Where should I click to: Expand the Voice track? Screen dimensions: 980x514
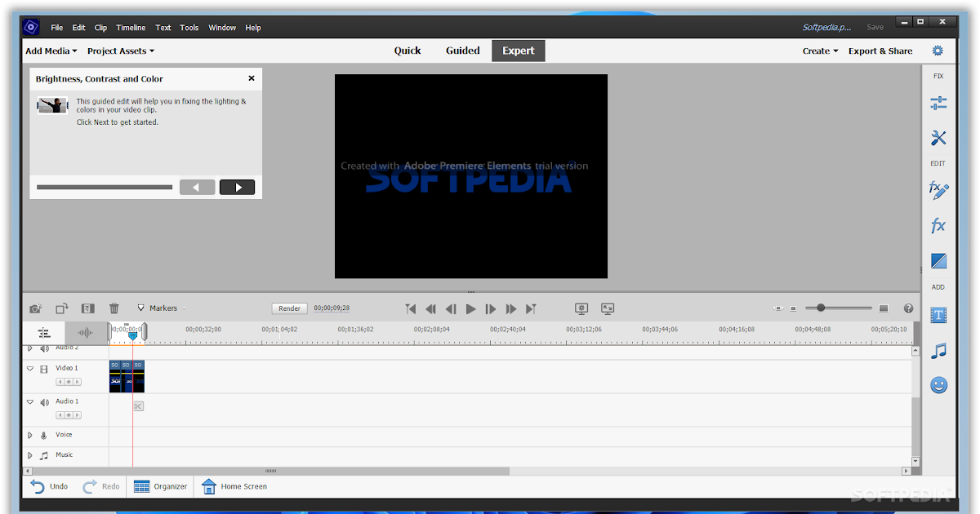click(x=30, y=436)
